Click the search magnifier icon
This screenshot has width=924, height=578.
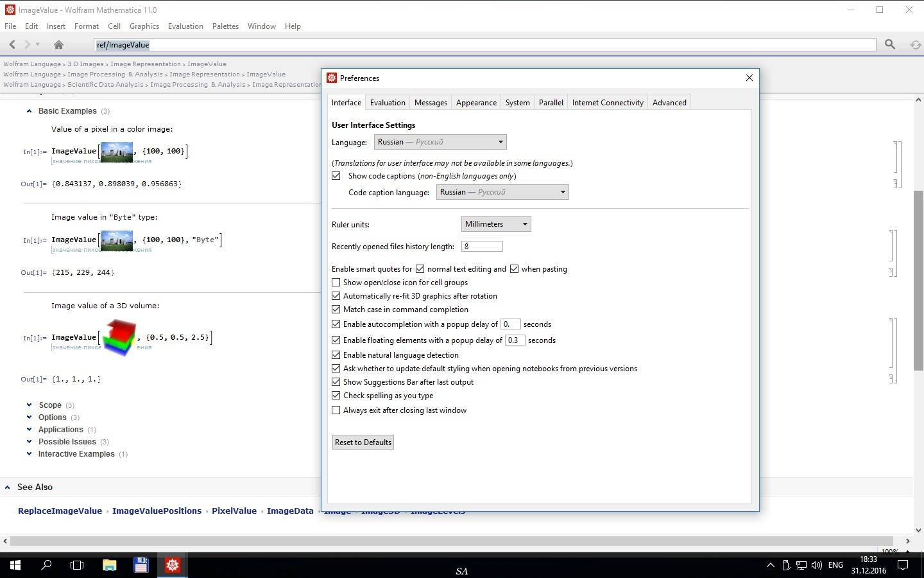click(x=890, y=44)
